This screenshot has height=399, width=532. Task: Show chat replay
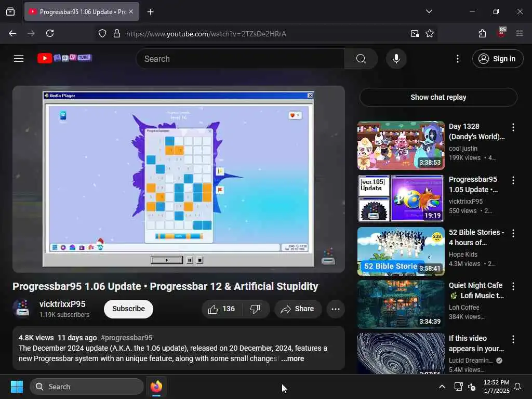[x=438, y=97]
